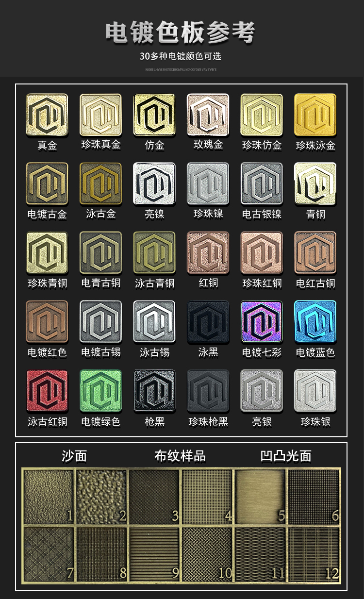This screenshot has width=364, height=599.
Task: Select texture sample number 5
Action: [x=261, y=496]
